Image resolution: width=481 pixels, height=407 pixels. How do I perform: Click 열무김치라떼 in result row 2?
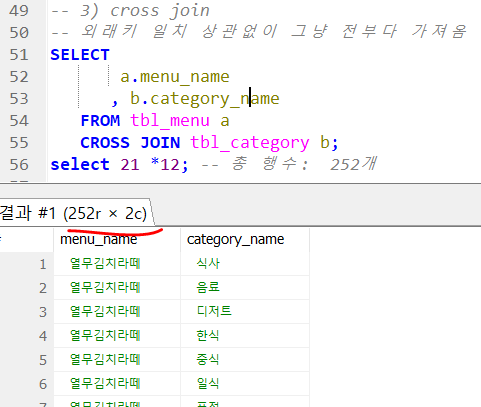tap(105, 287)
